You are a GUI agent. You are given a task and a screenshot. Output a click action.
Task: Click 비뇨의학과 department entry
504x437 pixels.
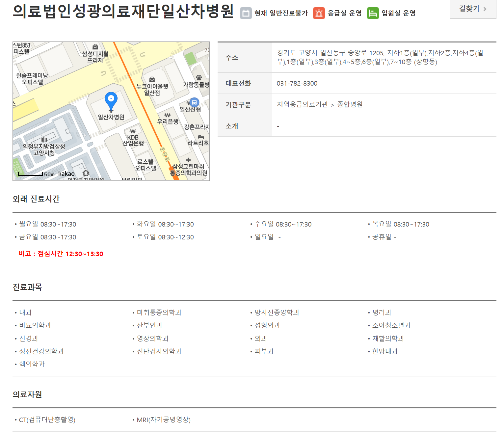(35, 325)
